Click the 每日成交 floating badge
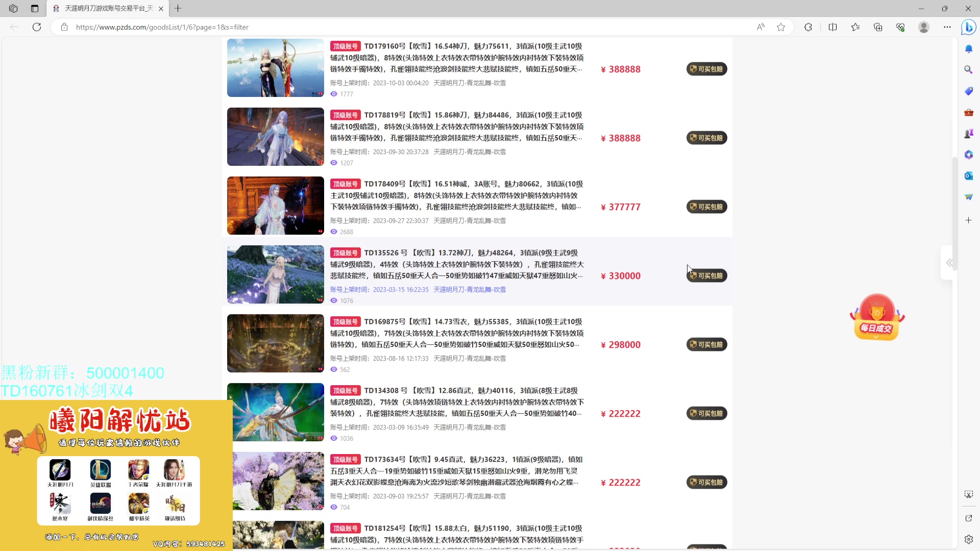The width and height of the screenshot is (980, 551). click(876, 316)
